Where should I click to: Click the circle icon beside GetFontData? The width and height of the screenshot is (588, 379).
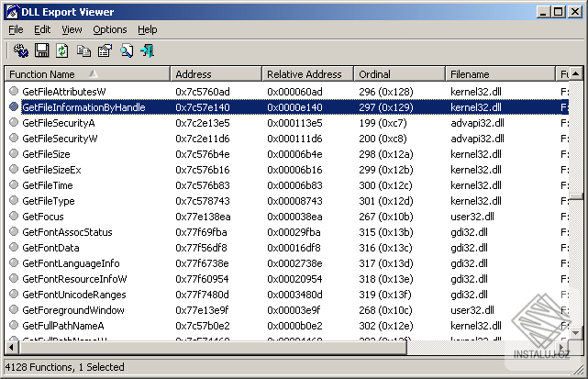(14, 247)
